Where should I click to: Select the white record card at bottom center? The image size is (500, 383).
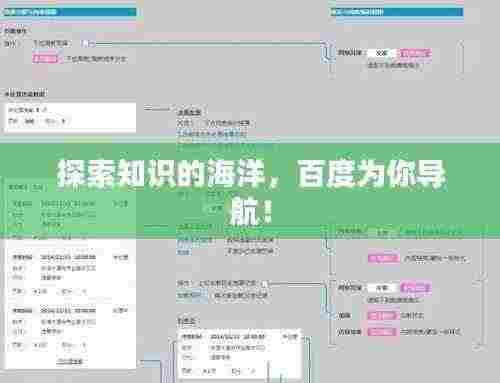point(239,354)
